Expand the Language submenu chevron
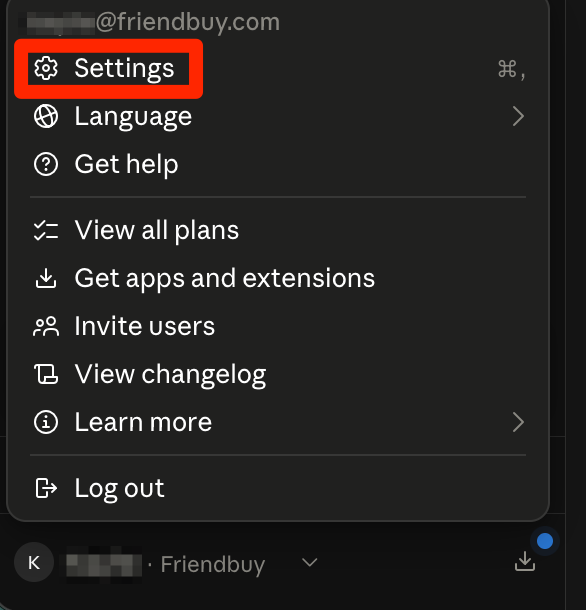This screenshot has height=610, width=586. coord(518,116)
